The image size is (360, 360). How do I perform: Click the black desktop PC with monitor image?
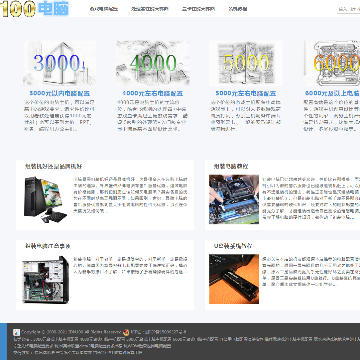pos(46,199)
